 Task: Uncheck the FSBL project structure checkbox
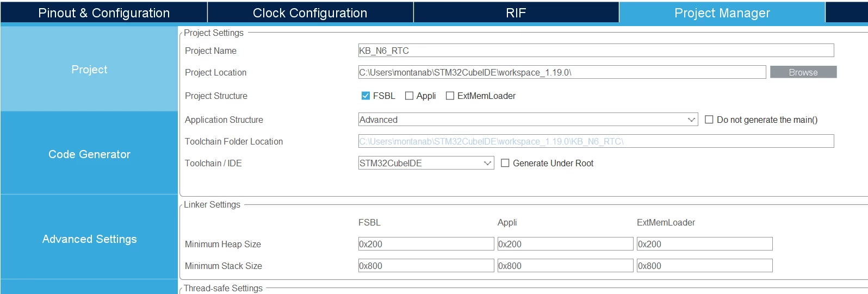(x=365, y=96)
